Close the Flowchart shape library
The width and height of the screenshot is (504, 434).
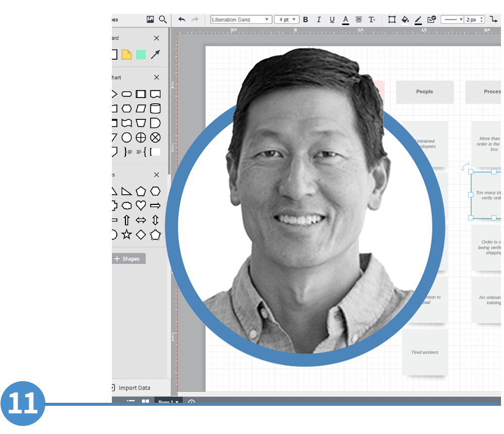click(x=157, y=78)
